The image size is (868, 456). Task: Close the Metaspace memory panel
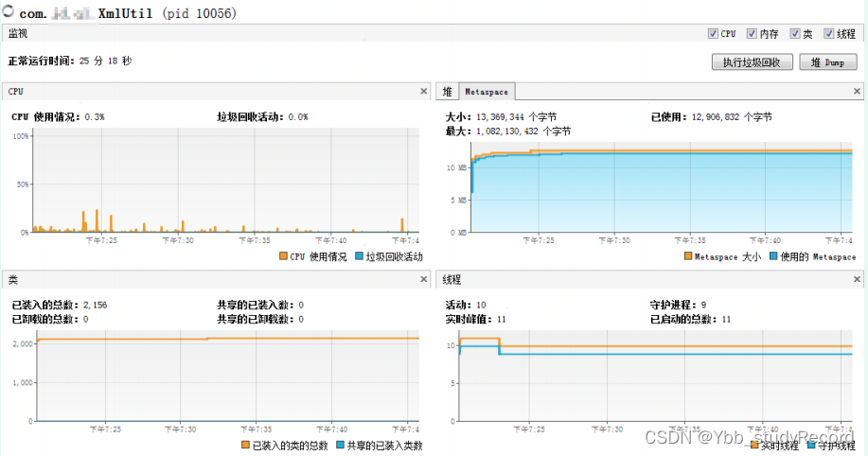coord(857,92)
